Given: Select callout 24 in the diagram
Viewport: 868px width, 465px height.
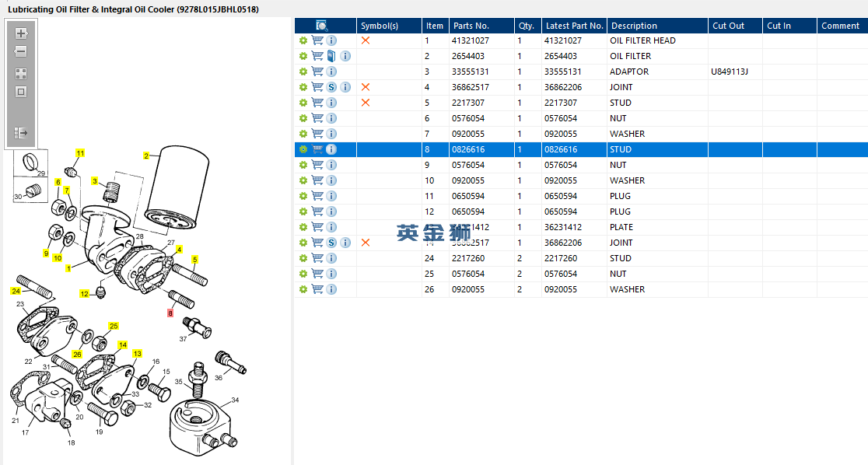Looking at the screenshot, I should click(x=16, y=291).
